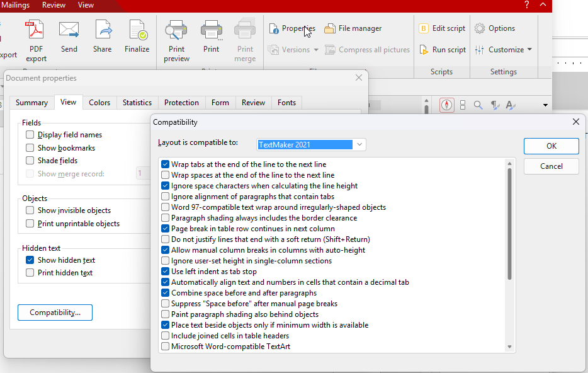Select the compass navigation icon in sidebar

pyautogui.click(x=447, y=105)
